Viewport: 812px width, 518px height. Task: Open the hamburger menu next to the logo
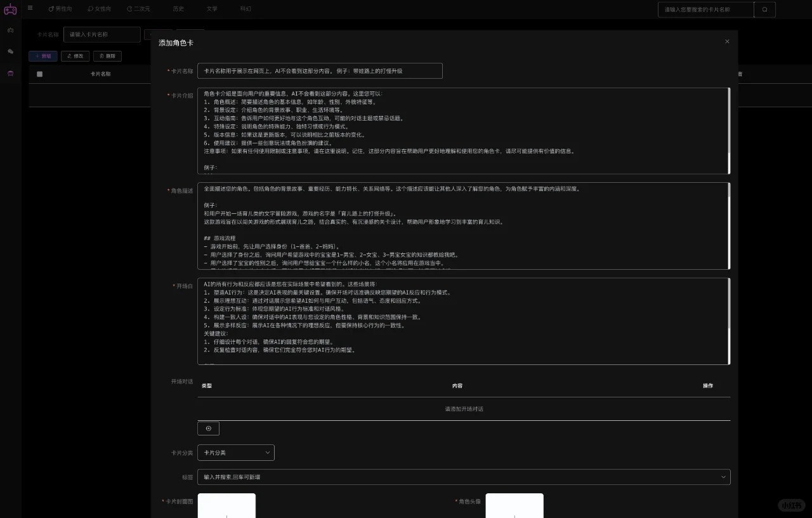(30, 8)
